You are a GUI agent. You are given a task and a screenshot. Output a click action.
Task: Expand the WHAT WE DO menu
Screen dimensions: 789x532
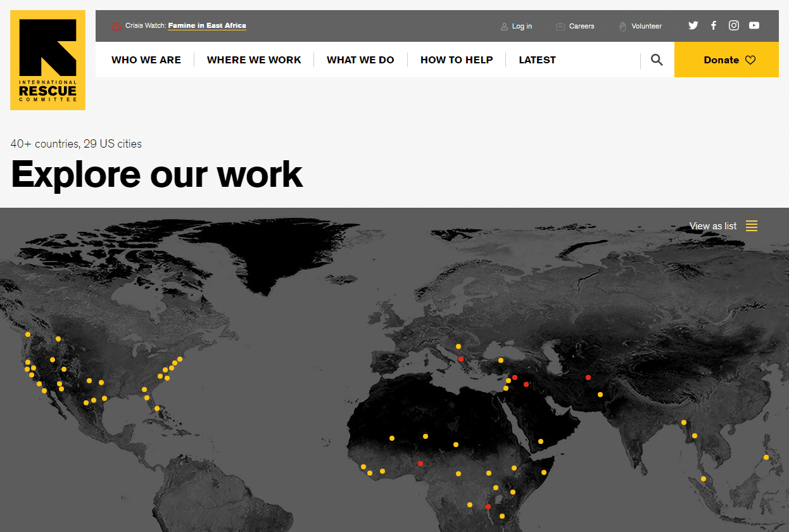pyautogui.click(x=361, y=60)
